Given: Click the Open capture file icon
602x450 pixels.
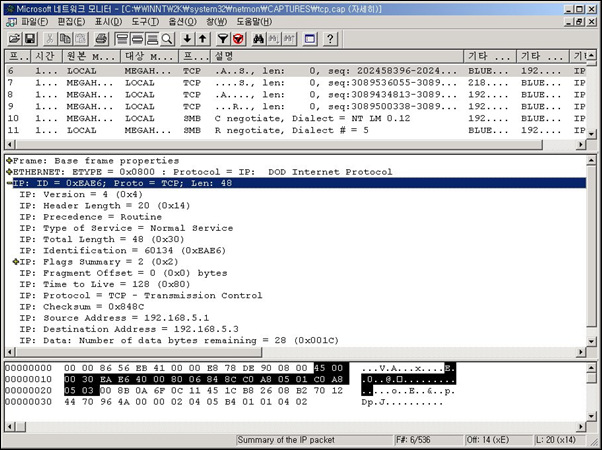Looking at the screenshot, I should (15, 39).
